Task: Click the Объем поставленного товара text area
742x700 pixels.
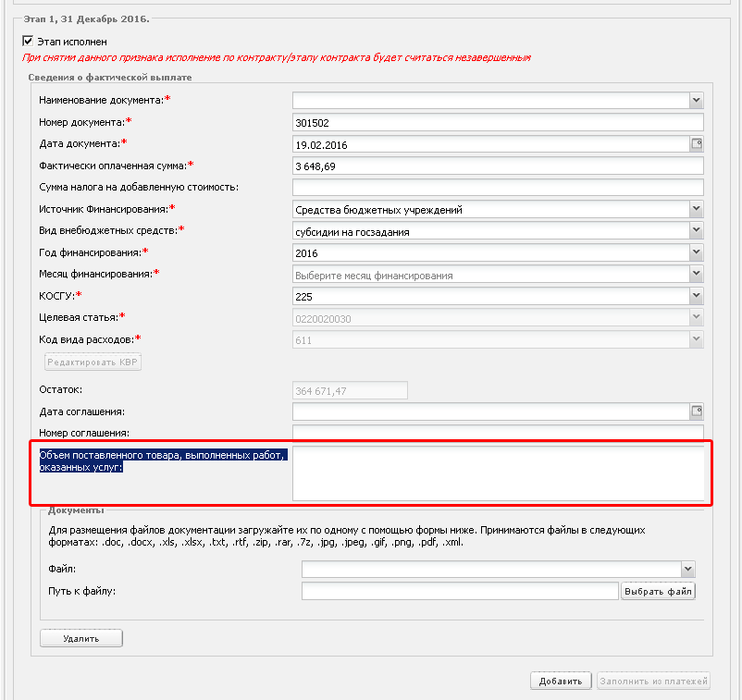Action: coord(498,474)
